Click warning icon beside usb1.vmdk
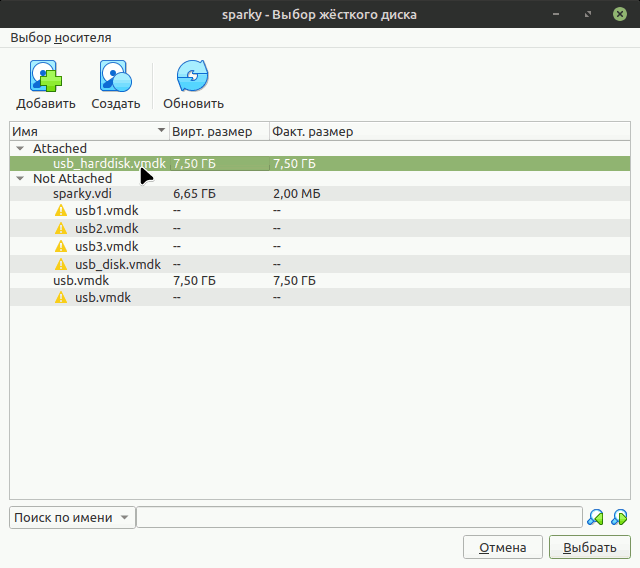This screenshot has width=640, height=568. pos(61,211)
